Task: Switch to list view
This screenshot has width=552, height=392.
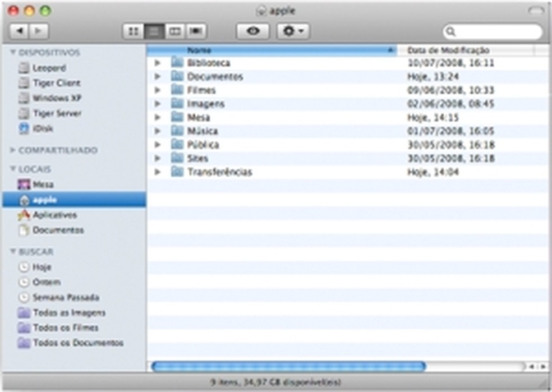Action: [x=154, y=31]
